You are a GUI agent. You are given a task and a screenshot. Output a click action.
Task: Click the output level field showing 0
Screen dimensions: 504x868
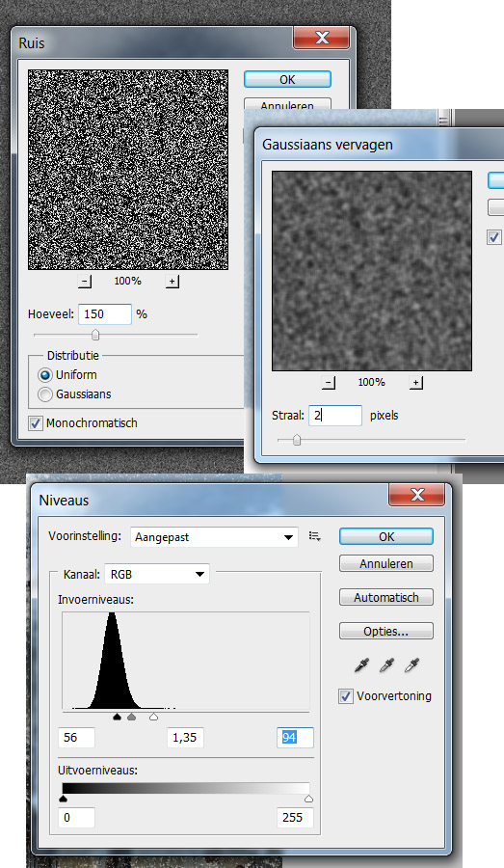[76, 817]
